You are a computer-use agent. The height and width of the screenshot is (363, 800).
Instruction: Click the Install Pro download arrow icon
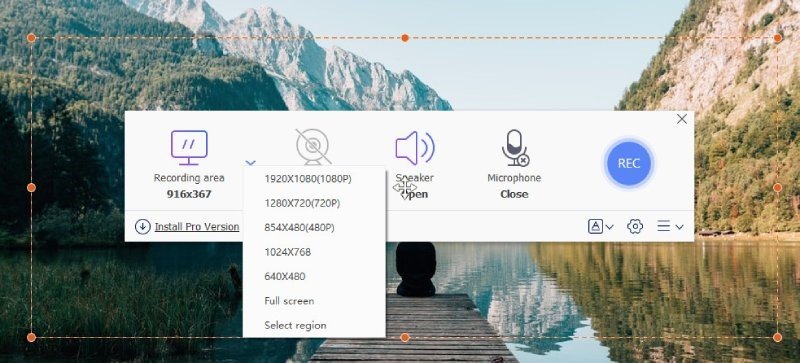pyautogui.click(x=142, y=227)
